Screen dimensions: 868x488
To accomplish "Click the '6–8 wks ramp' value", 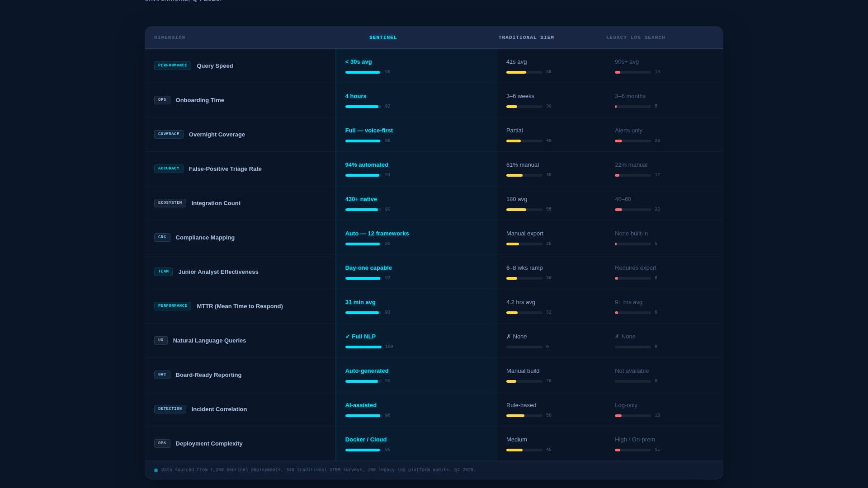I will tap(524, 268).
